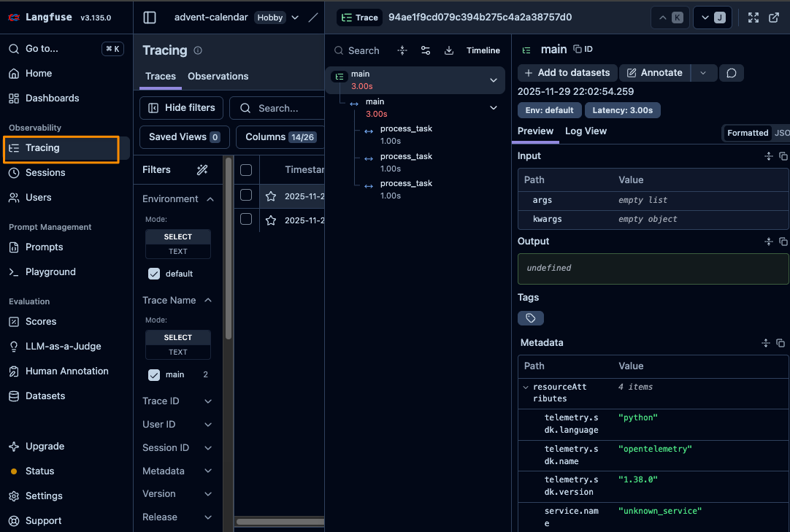Open the Columns 14/26 selector
Viewport: 790px width, 532px height.
point(280,137)
